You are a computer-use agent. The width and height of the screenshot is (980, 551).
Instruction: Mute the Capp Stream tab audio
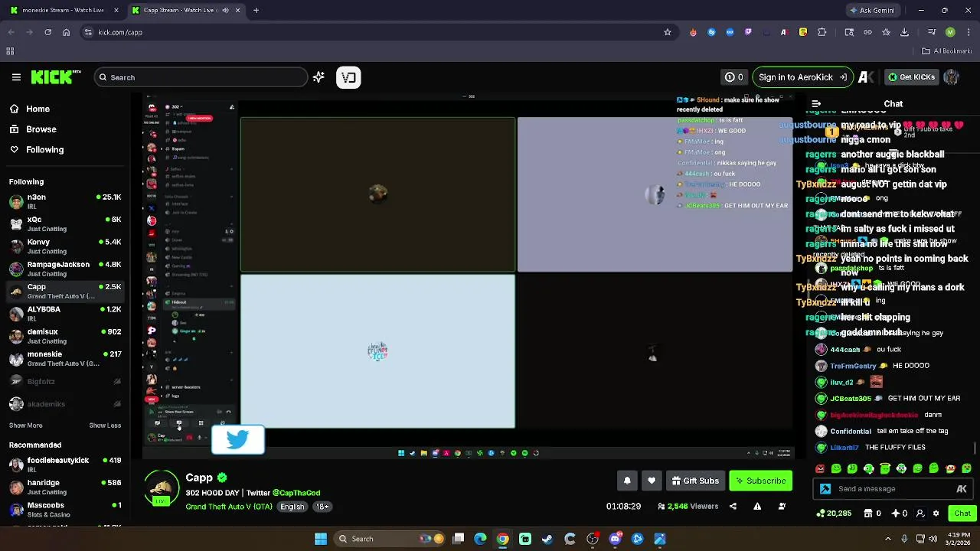pyautogui.click(x=225, y=10)
